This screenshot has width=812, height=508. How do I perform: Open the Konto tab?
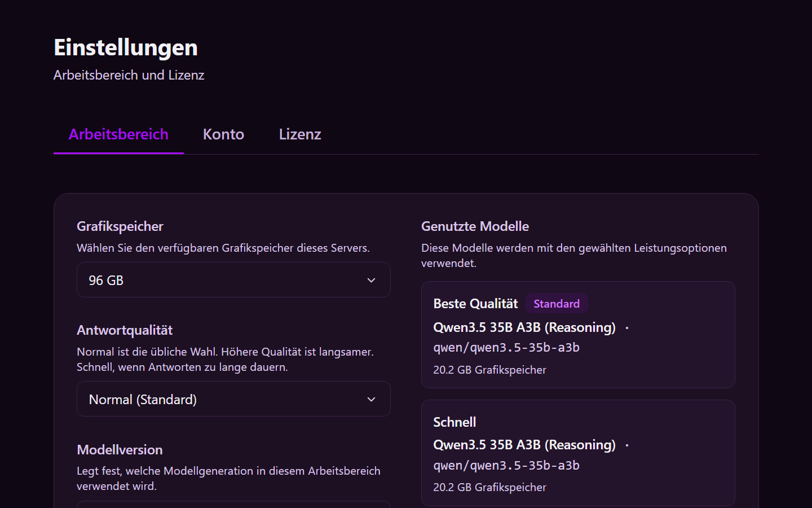tap(223, 134)
